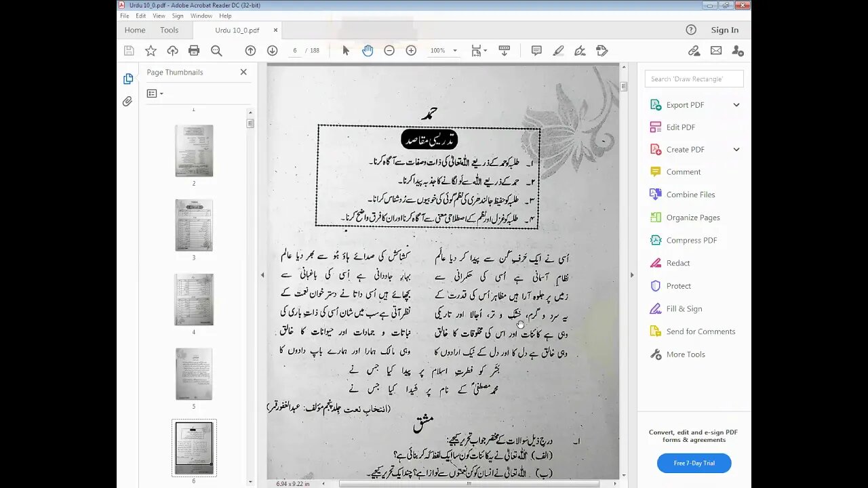Open the File menu
Image resolution: width=868 pixels, height=488 pixels.
[x=125, y=16]
